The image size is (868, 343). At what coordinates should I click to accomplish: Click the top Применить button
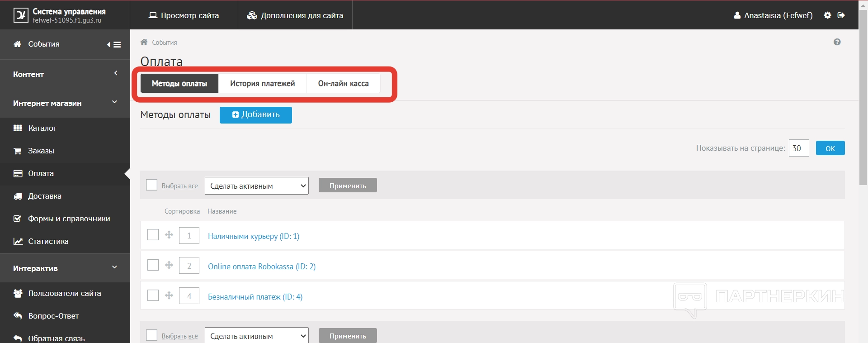click(348, 185)
